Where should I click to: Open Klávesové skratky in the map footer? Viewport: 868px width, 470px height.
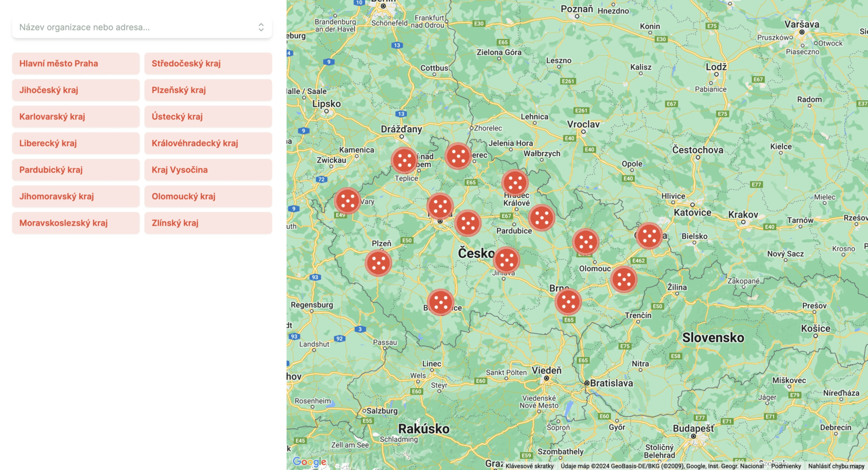tap(529, 465)
